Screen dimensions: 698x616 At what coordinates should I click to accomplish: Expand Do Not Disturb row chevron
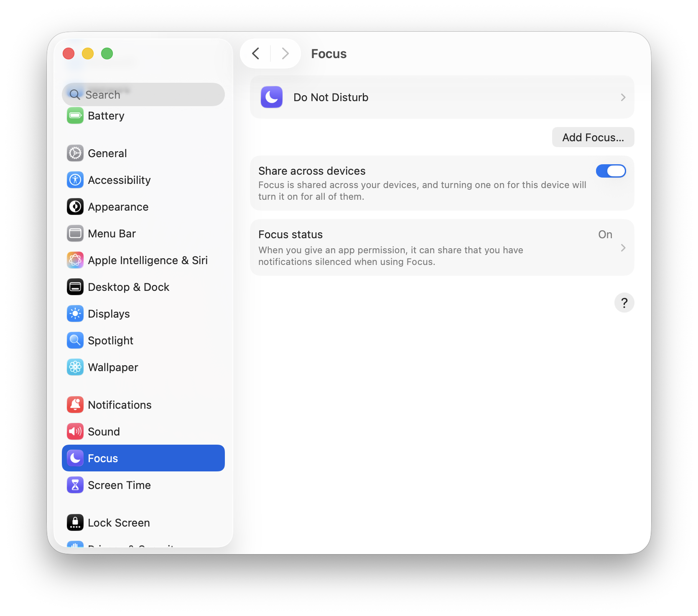623,97
